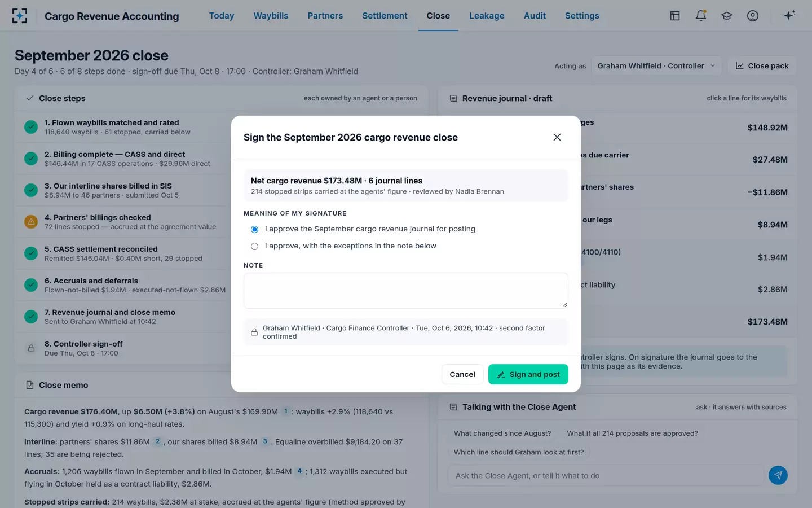Ask What if all 214 proposals are approved?
812x508 pixels.
point(632,433)
